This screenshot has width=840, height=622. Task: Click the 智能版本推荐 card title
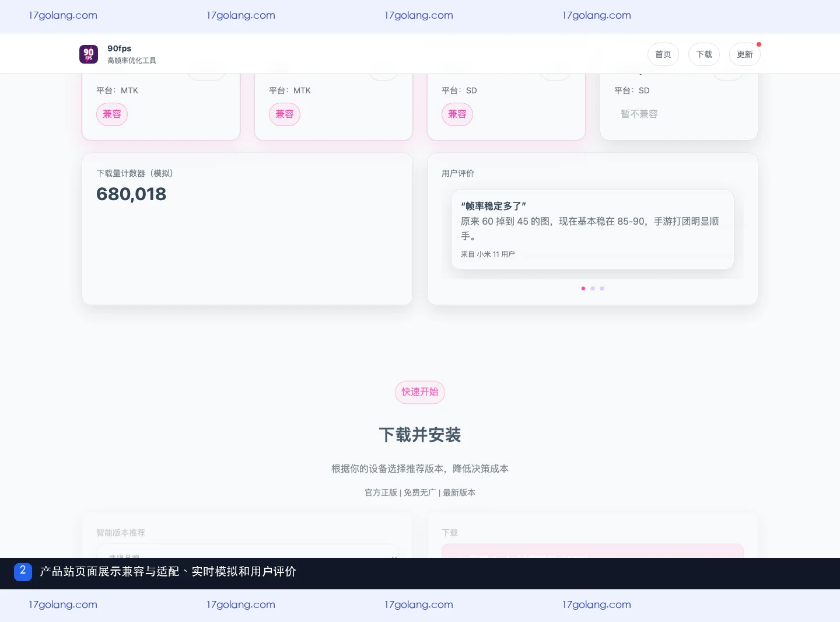121,533
